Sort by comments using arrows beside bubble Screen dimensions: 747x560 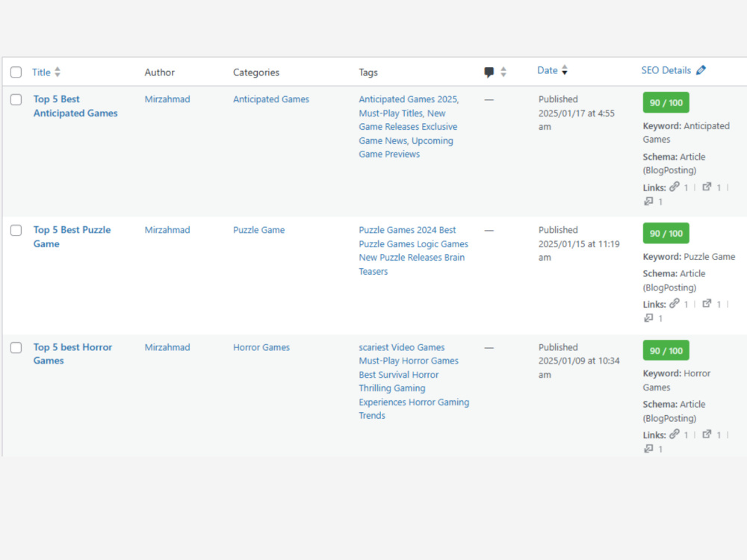[x=503, y=72]
